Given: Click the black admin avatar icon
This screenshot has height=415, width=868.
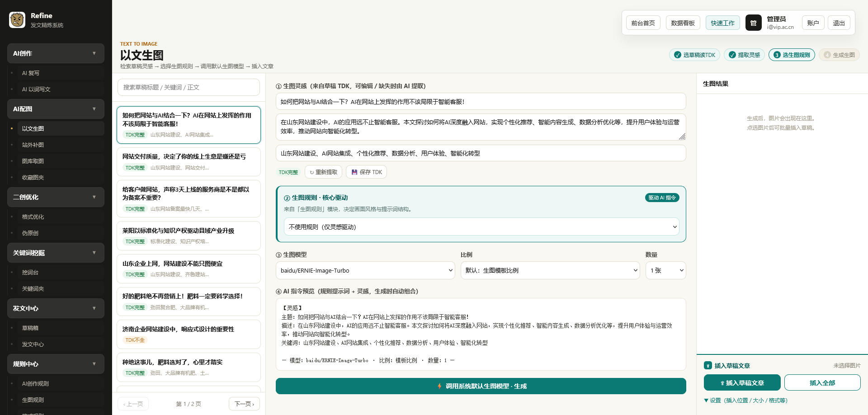Looking at the screenshot, I should pos(753,23).
